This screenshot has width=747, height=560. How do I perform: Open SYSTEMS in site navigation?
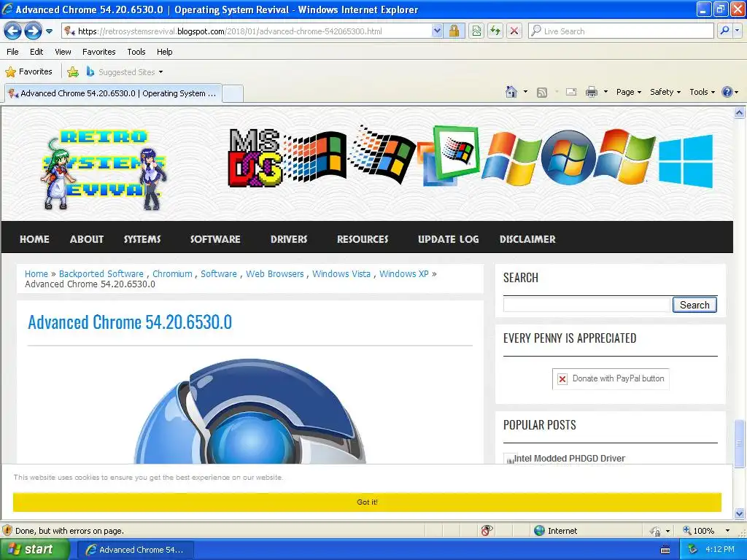pyautogui.click(x=142, y=239)
